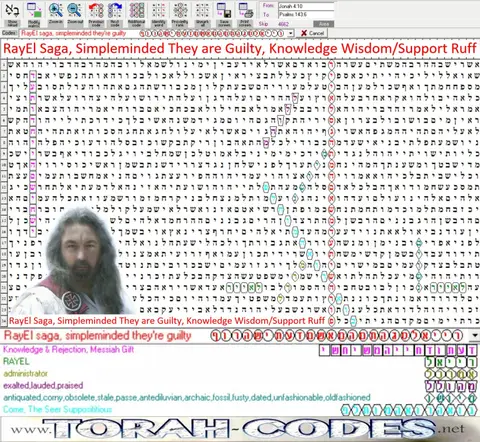Click the Save screen icon

point(224,14)
